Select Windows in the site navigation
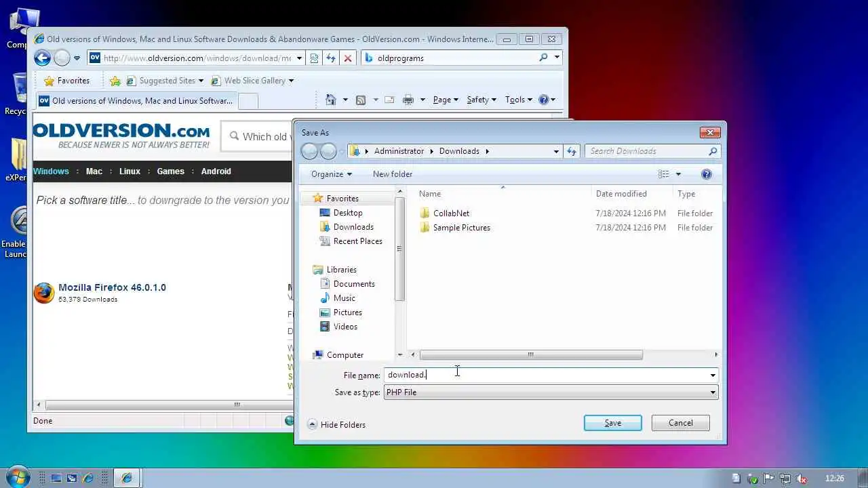Screen dimensions: 868x488 (52, 171)
